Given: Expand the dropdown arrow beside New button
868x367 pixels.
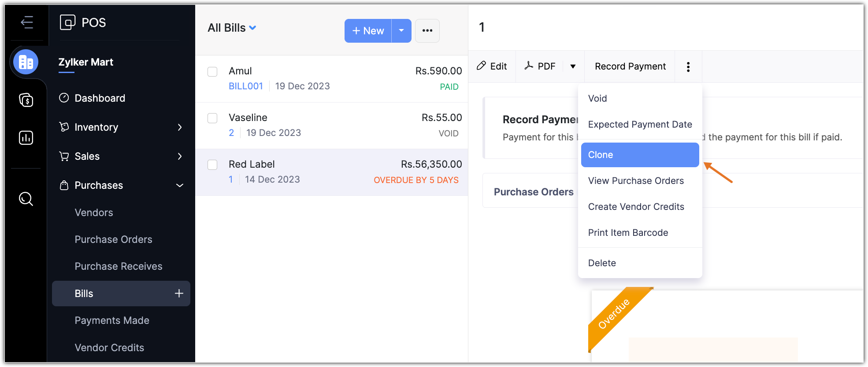Looking at the screenshot, I should point(401,31).
